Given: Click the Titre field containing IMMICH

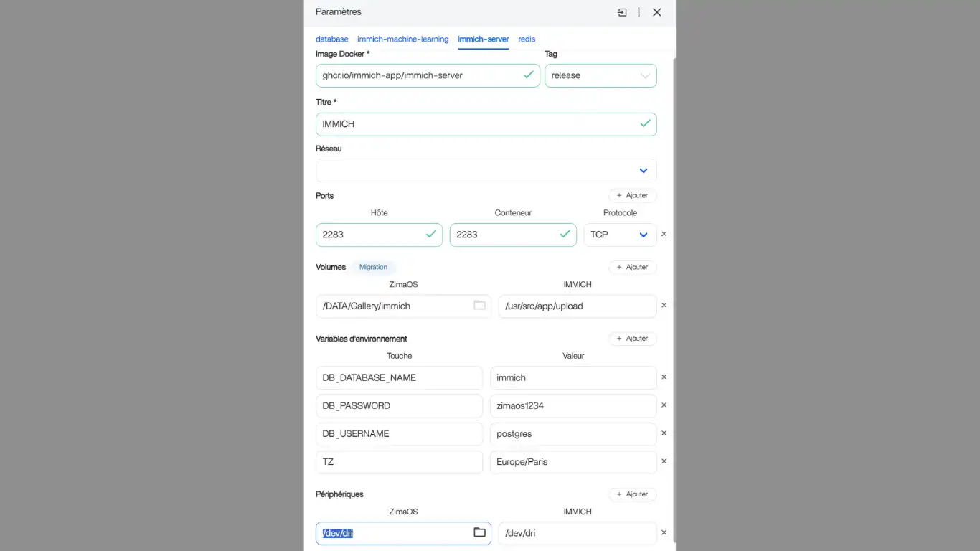Looking at the screenshot, I should pyautogui.click(x=479, y=124).
